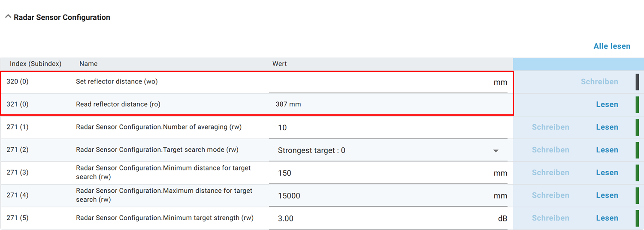Collapse the Radar Sensor Configuration section
Screen dimensions: 644x230
(x=8, y=17)
